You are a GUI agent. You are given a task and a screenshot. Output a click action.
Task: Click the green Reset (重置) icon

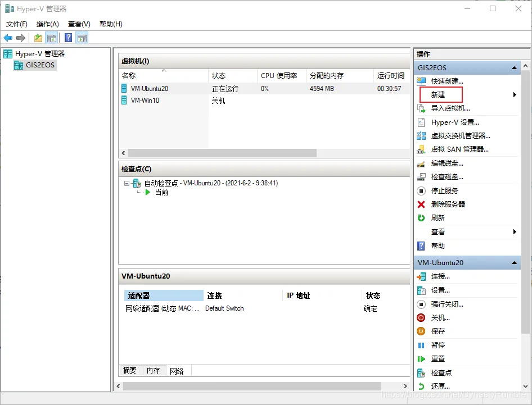(421, 359)
